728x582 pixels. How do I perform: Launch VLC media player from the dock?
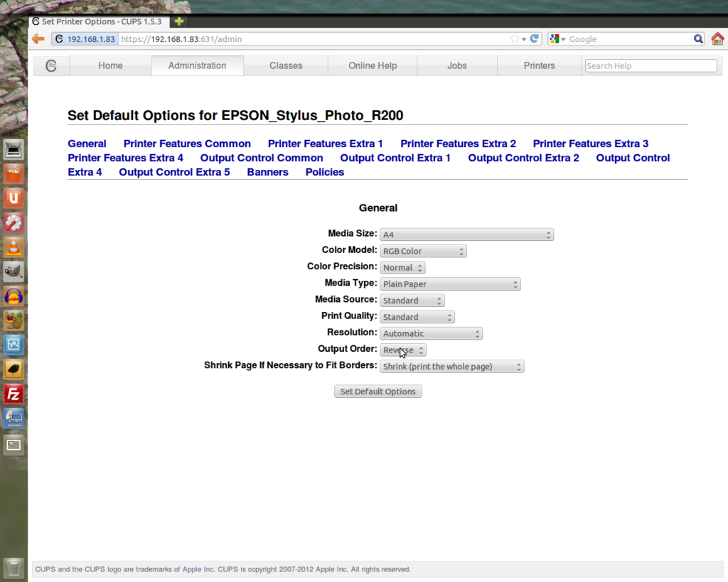14,248
